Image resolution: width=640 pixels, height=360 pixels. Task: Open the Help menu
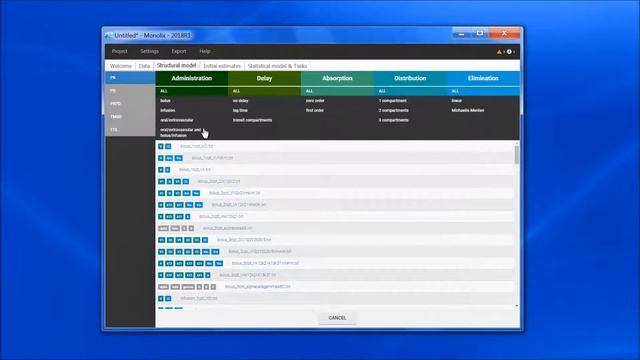coord(205,51)
